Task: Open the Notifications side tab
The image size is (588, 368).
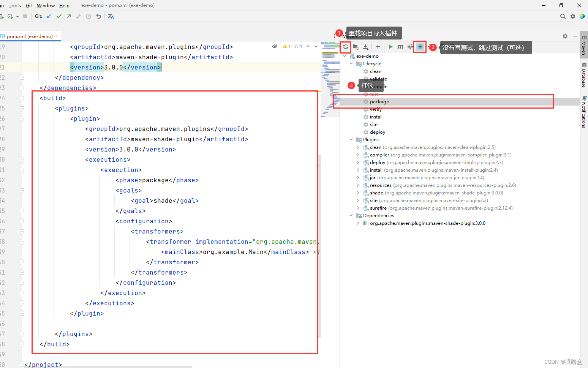Action: (x=584, y=112)
